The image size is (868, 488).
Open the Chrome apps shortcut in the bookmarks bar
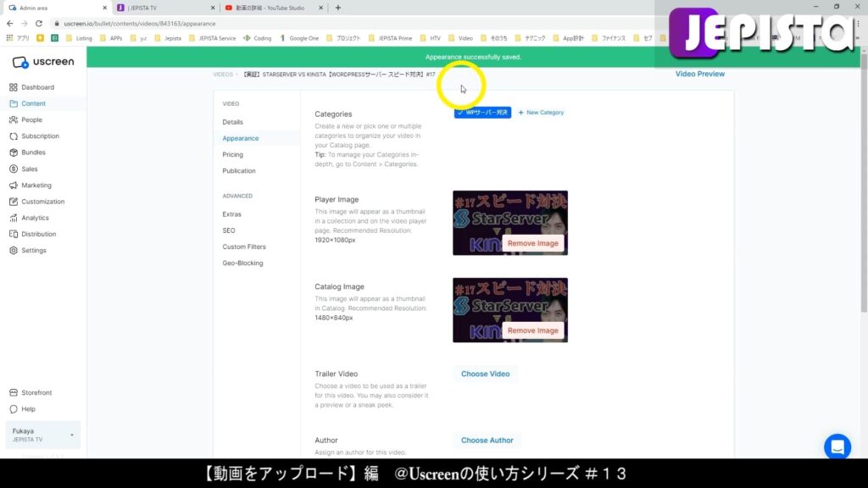[x=18, y=38]
